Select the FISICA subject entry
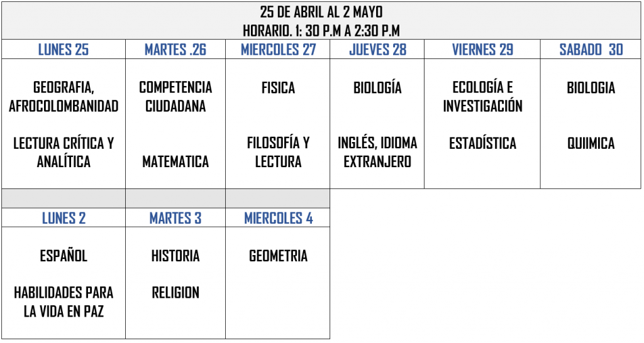This screenshot has width=644, height=343. click(x=278, y=88)
